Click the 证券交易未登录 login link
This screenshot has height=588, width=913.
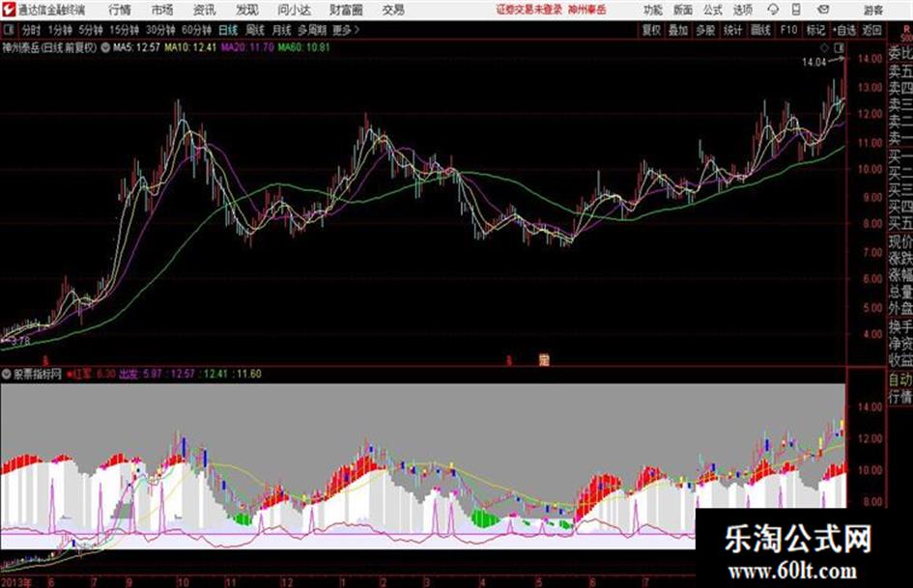(x=528, y=10)
